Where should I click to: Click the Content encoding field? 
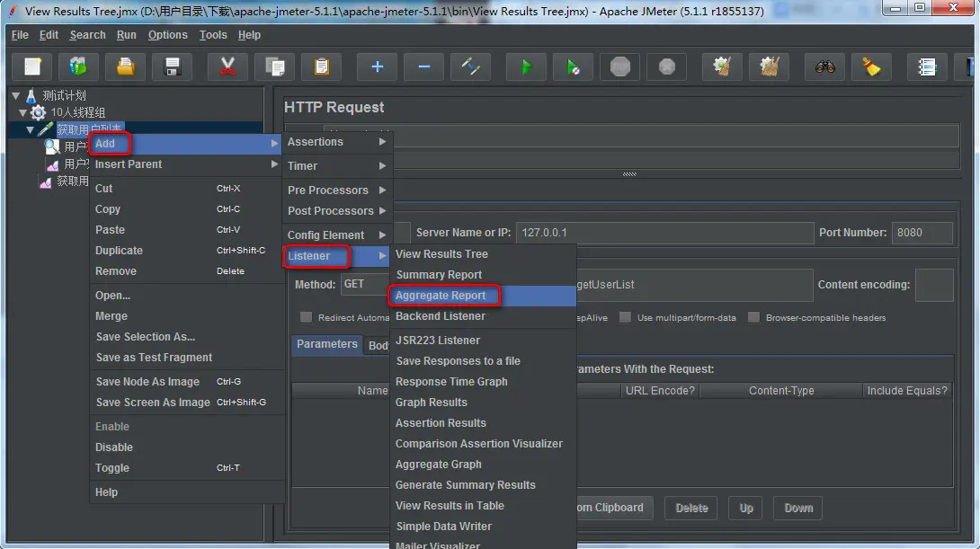(934, 285)
